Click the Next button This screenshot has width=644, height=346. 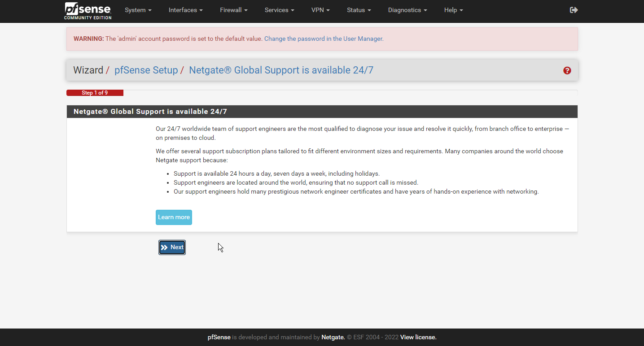pyautogui.click(x=172, y=247)
